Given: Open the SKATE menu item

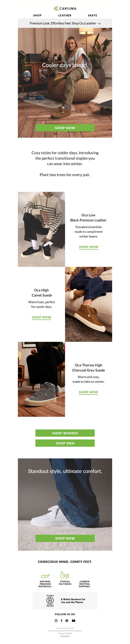Looking at the screenshot, I should [92, 16].
